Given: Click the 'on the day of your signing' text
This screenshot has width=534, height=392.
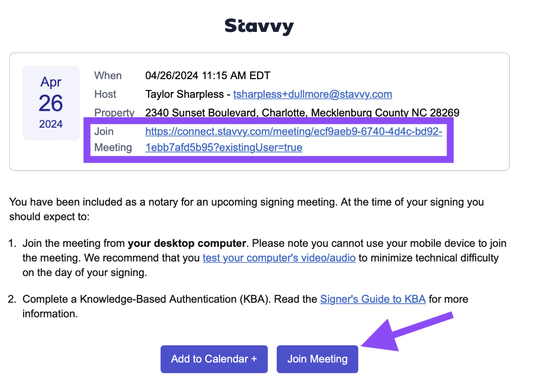Looking at the screenshot, I should pos(85,273).
